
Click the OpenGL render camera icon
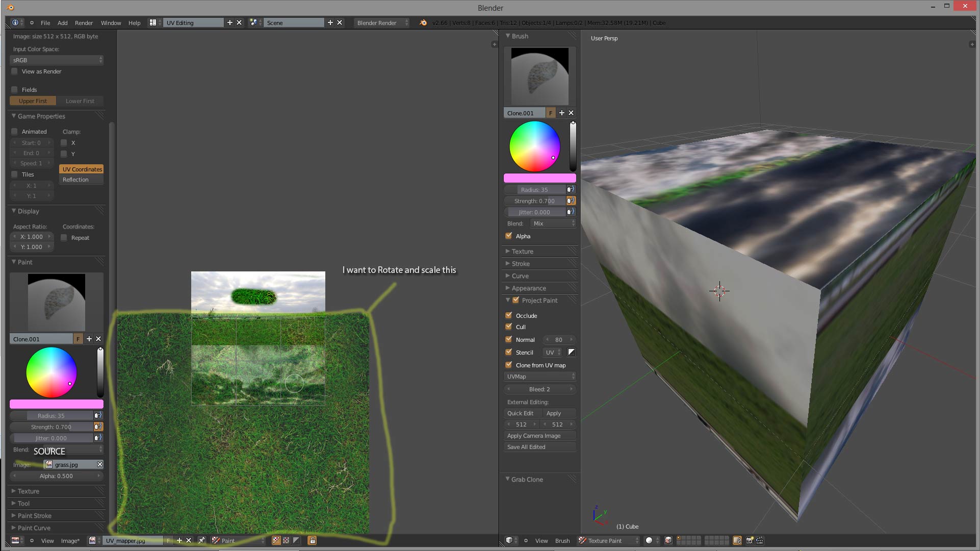click(x=750, y=541)
